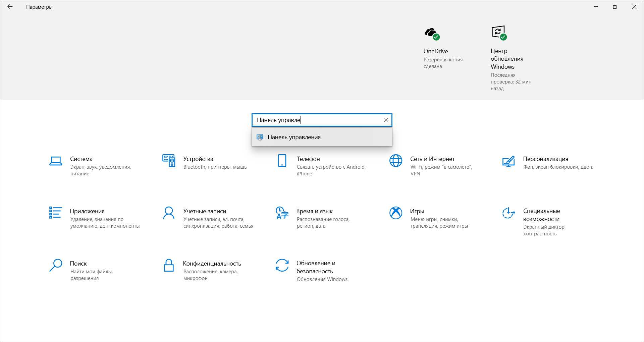
Task: Open the OneDrive cloud status icon
Action: pyautogui.click(x=432, y=34)
